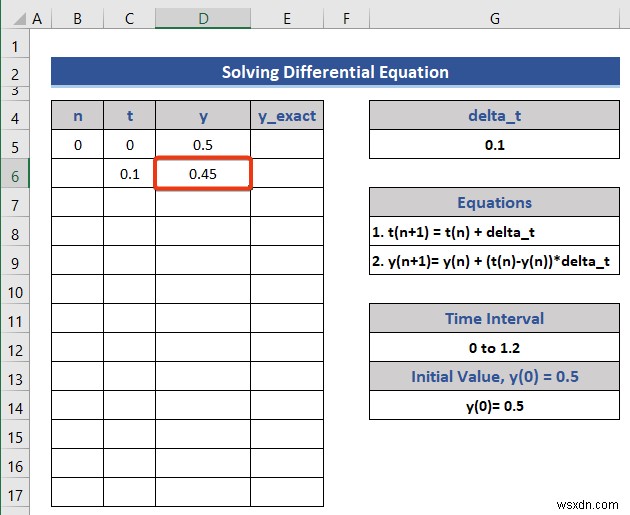Select column B header
The height and width of the screenshot is (515, 630).
[x=78, y=18]
